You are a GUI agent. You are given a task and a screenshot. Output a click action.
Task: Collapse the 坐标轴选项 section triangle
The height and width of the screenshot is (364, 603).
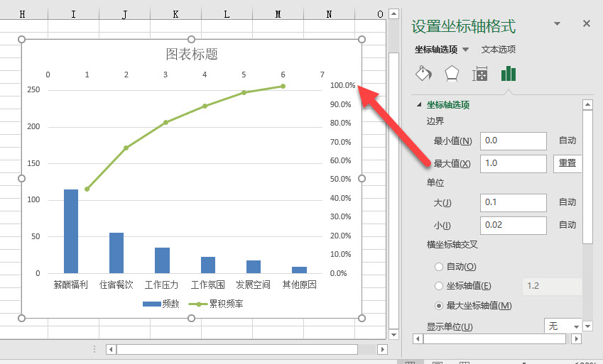419,104
